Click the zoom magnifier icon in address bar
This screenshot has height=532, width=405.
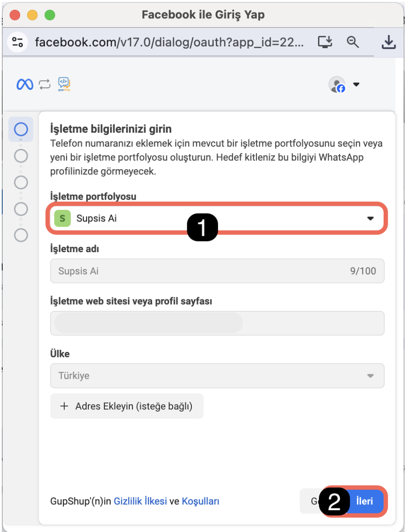pos(353,42)
